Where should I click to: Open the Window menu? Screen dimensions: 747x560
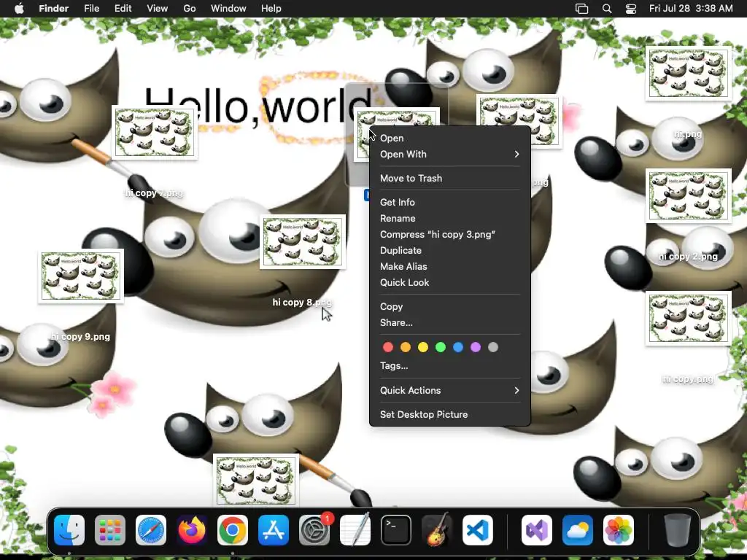pyautogui.click(x=228, y=8)
